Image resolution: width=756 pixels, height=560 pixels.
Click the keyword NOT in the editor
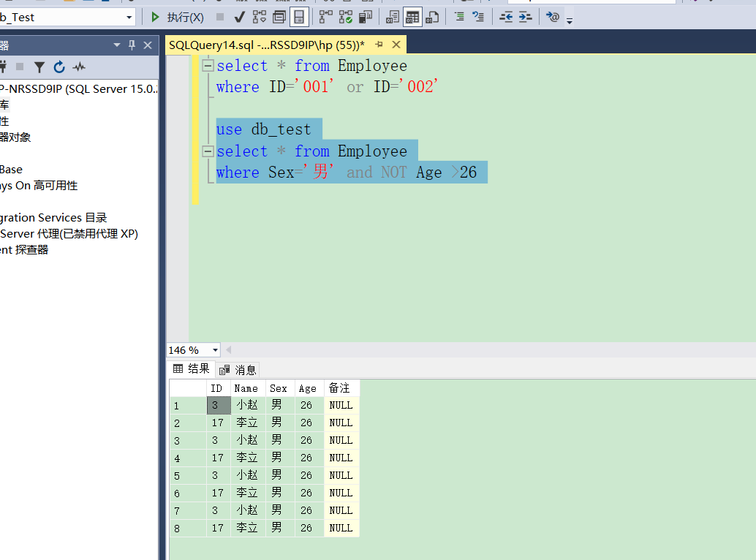point(393,172)
